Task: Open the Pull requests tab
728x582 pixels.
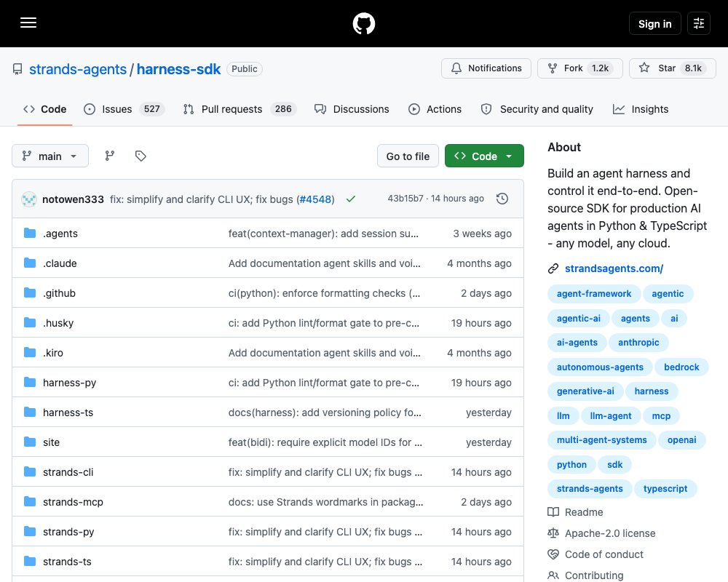Action: click(x=240, y=109)
